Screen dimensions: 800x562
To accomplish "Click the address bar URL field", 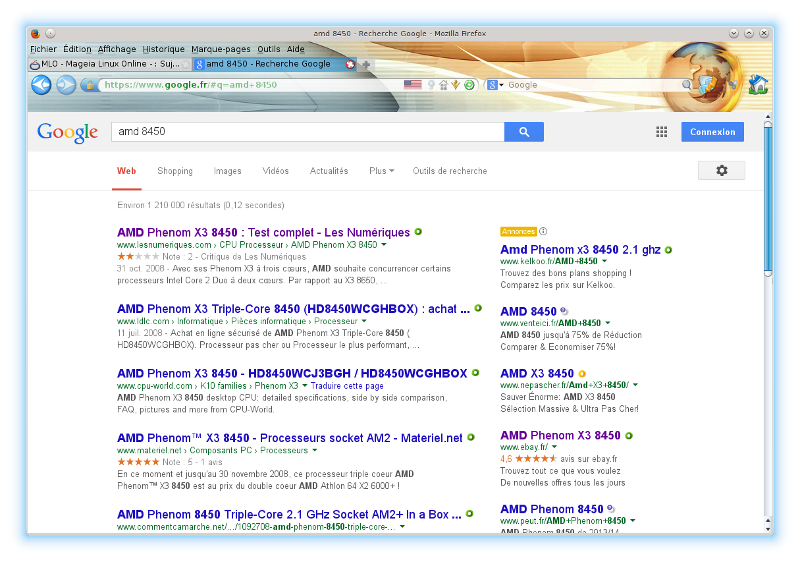I will [x=250, y=85].
